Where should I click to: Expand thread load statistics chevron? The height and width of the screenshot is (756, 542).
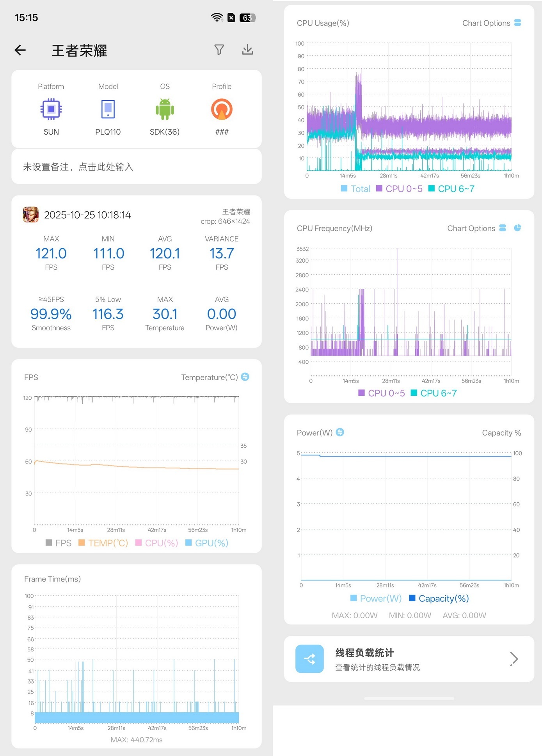point(514,659)
